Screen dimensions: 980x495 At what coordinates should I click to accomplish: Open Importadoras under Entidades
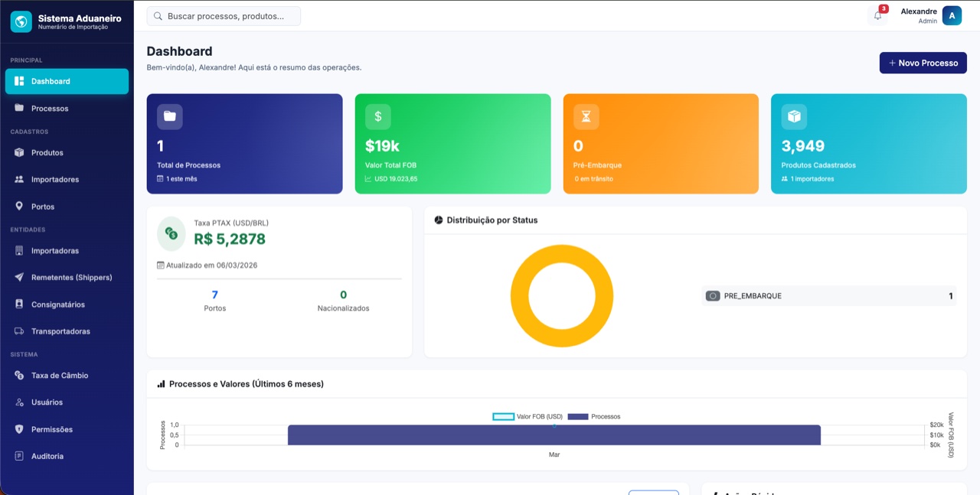click(x=67, y=251)
